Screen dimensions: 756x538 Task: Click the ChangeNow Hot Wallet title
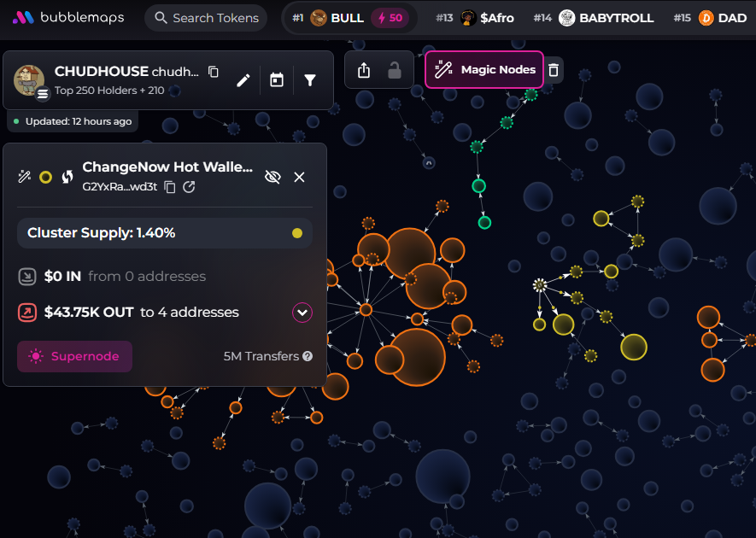point(167,167)
